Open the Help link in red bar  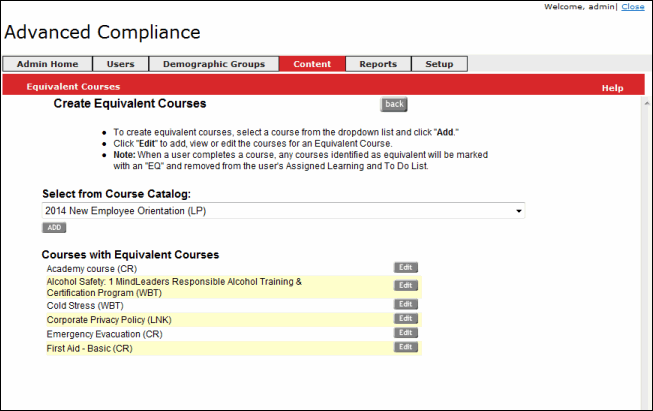click(x=612, y=88)
